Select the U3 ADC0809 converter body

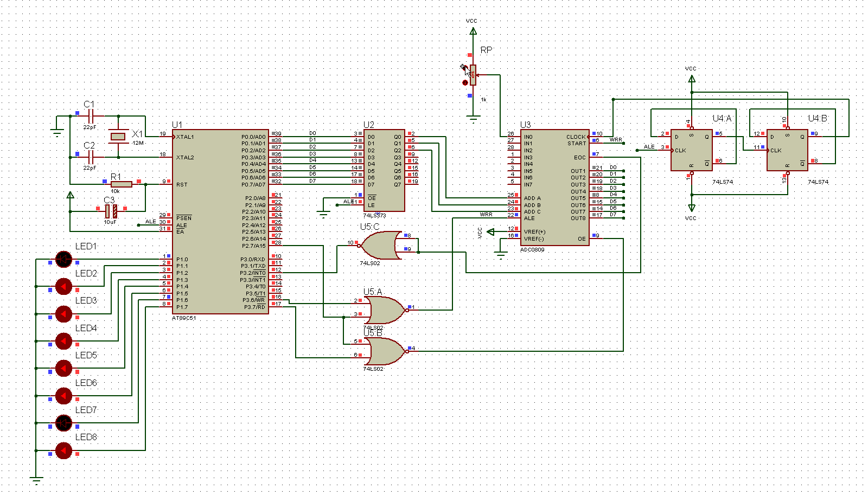pyautogui.click(x=555, y=188)
